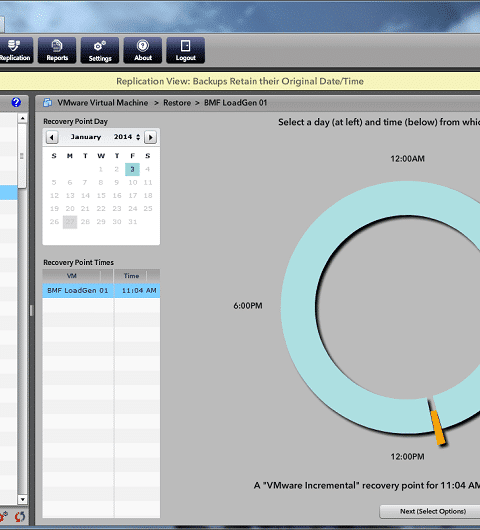This screenshot has height=530, width=480.
Task: Go to next month in calendar
Action: [x=150, y=137]
